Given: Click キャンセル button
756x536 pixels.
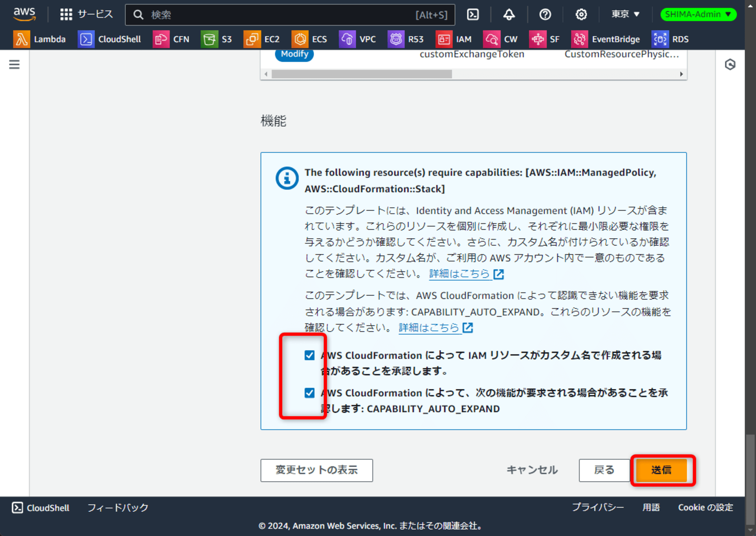Looking at the screenshot, I should (x=532, y=470).
